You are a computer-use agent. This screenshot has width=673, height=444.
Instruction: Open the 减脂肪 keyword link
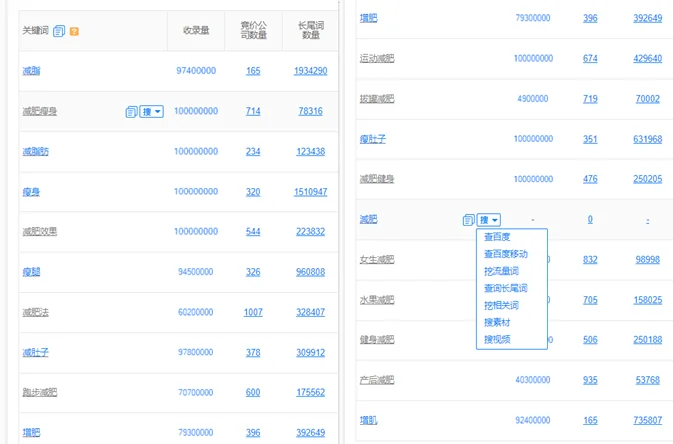[x=36, y=151]
